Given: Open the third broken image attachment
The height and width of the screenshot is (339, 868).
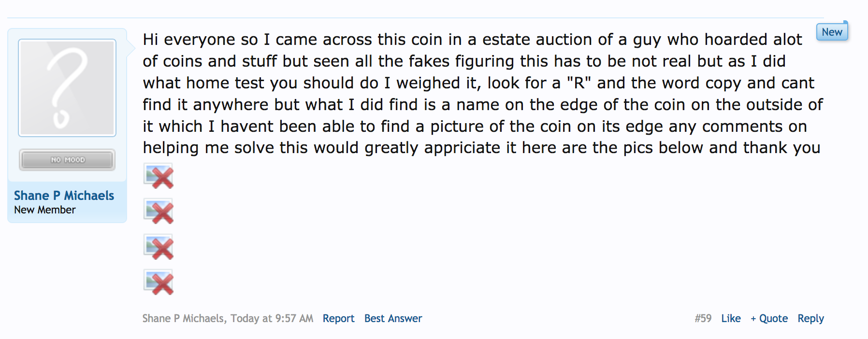Looking at the screenshot, I should [x=159, y=247].
